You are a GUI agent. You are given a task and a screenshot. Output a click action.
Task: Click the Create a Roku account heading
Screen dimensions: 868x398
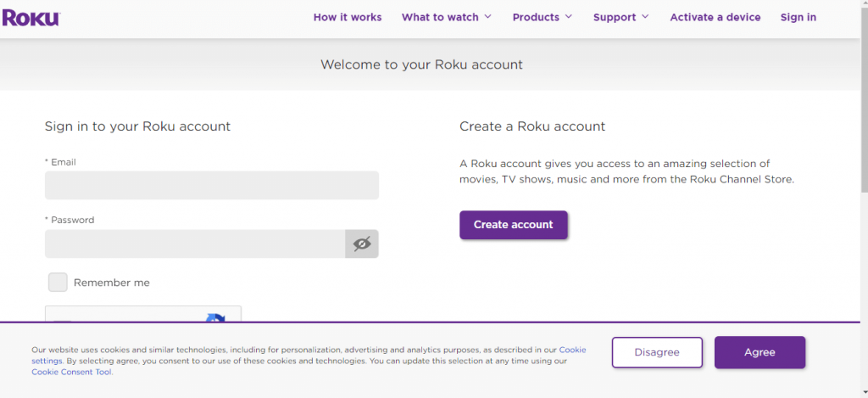pyautogui.click(x=532, y=126)
